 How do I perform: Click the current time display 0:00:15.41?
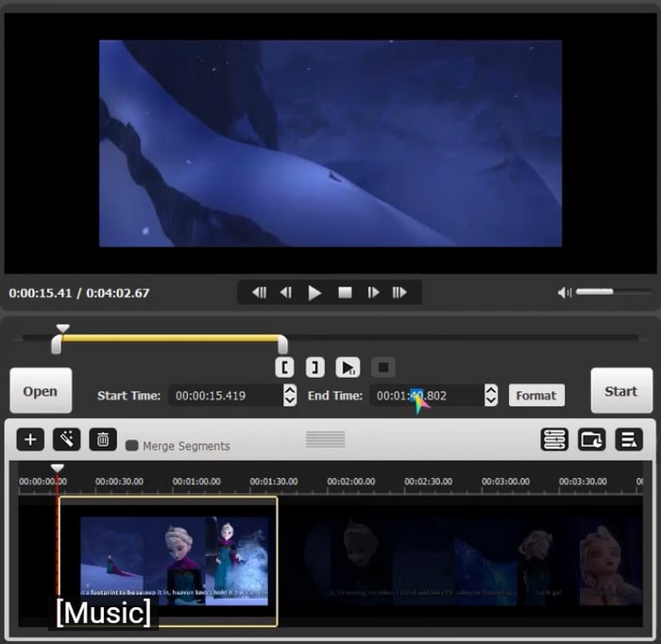(41, 293)
